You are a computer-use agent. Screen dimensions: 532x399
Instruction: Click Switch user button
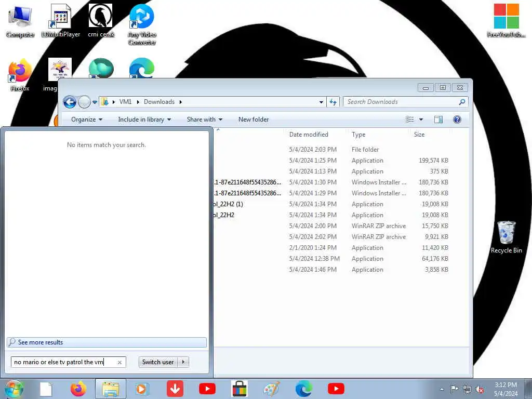158,362
